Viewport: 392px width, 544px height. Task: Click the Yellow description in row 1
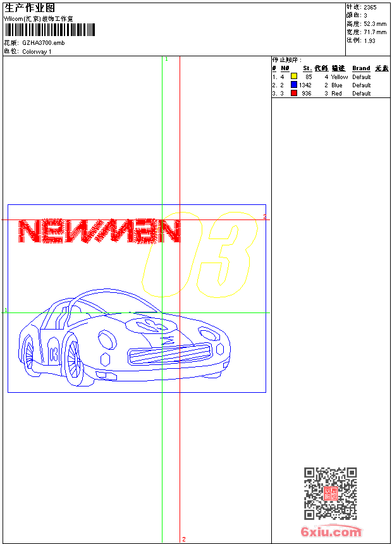pyautogui.click(x=340, y=77)
